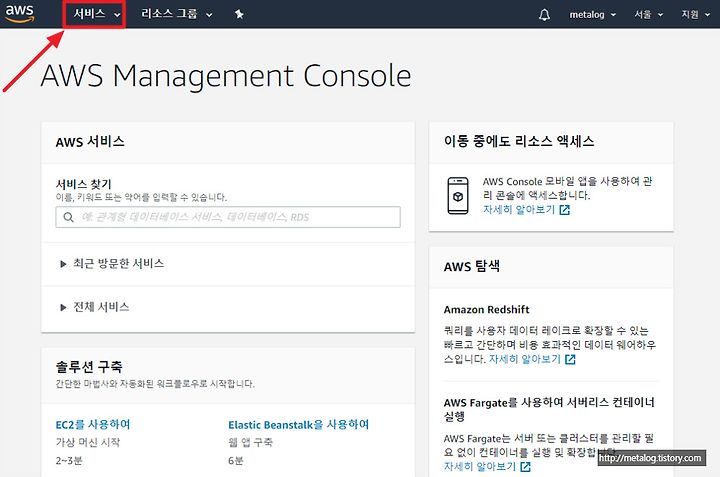Open 자세히 알아보기 link under Amazon Redshift
This screenshot has width=720, height=477.
click(x=525, y=359)
